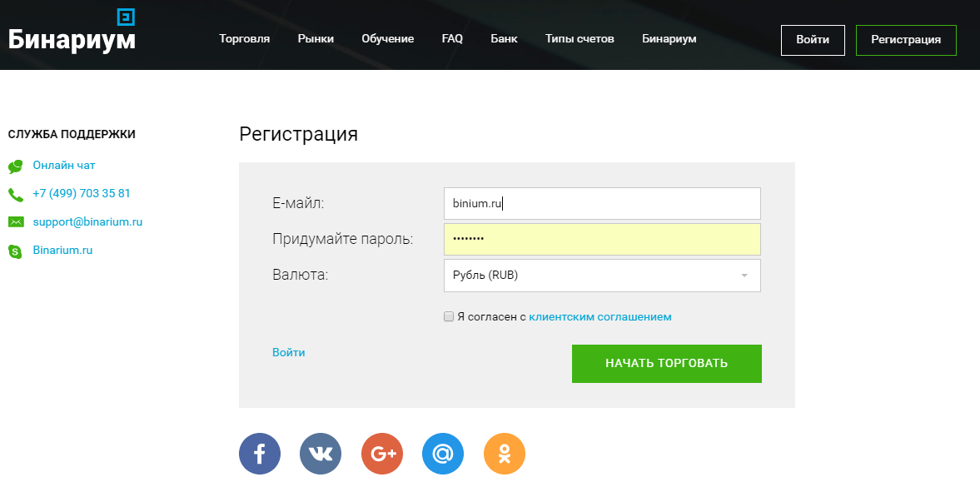Open the Онлайн чат support link

[64, 166]
